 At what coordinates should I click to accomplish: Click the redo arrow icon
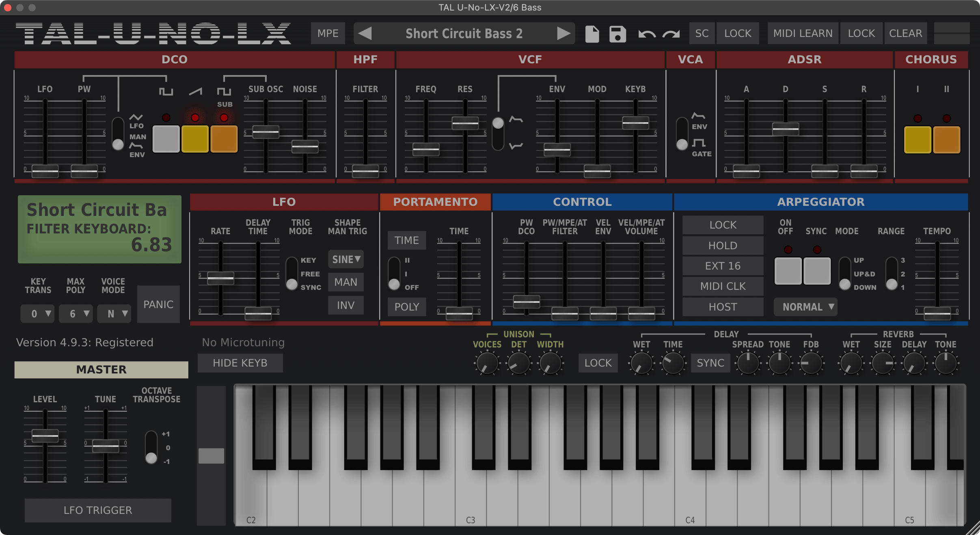click(671, 34)
